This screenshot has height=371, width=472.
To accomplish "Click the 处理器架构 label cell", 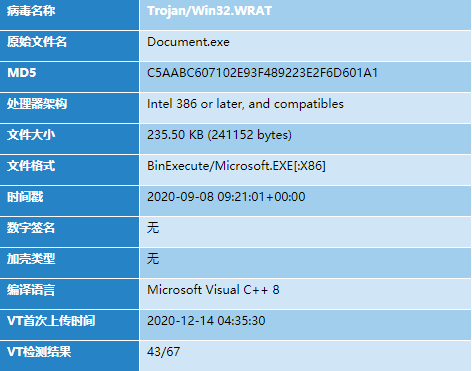I will [69, 108].
